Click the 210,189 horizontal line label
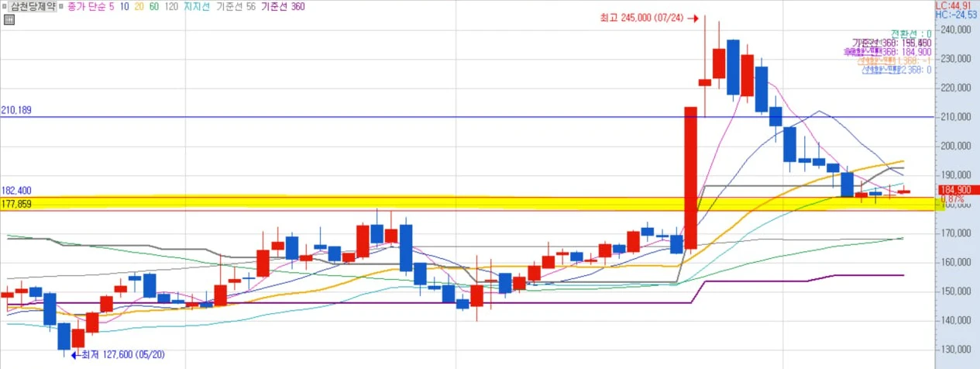Screen dimensions: 980x369 pyautogui.click(x=16, y=110)
